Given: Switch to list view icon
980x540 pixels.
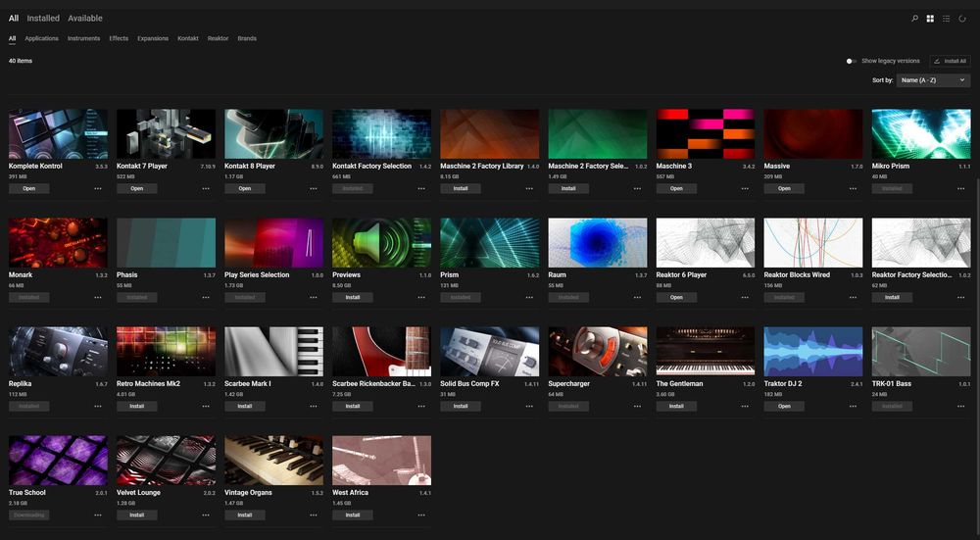Looking at the screenshot, I should (947, 19).
